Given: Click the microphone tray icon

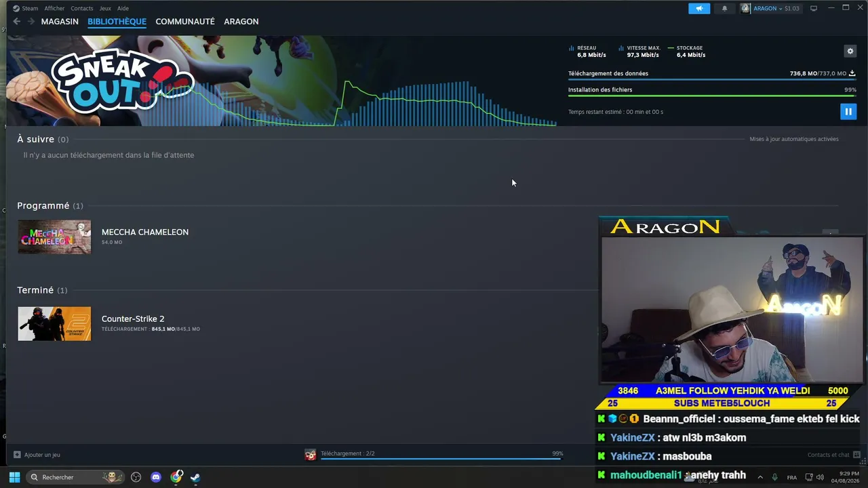Looking at the screenshot, I should 775,477.
